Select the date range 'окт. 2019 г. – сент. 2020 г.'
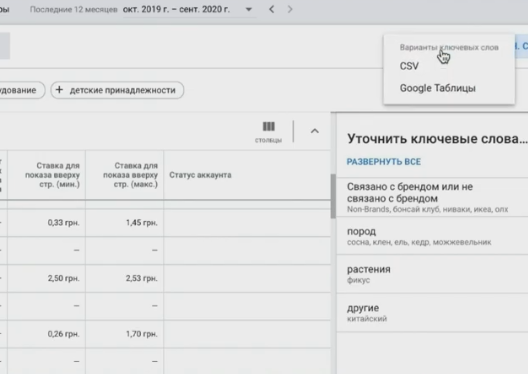 point(176,9)
